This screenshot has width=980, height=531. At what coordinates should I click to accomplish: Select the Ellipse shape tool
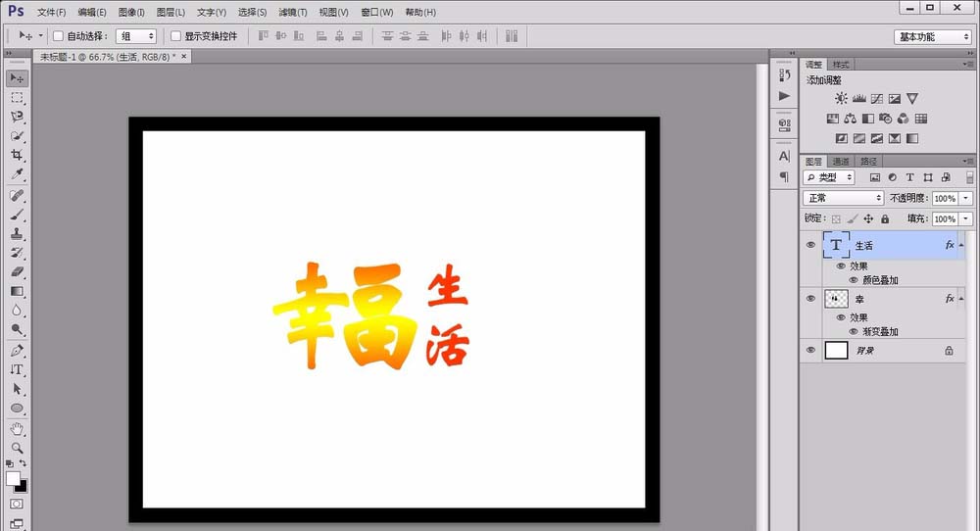coord(17,409)
